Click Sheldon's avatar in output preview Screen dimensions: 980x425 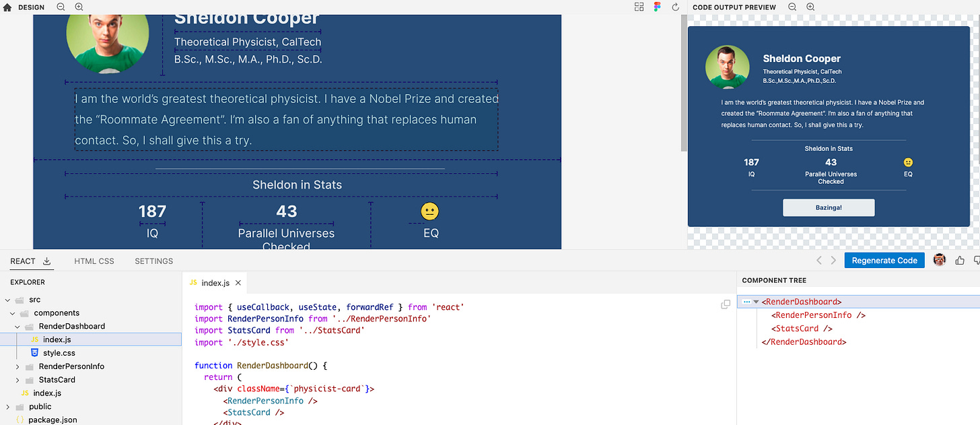728,67
